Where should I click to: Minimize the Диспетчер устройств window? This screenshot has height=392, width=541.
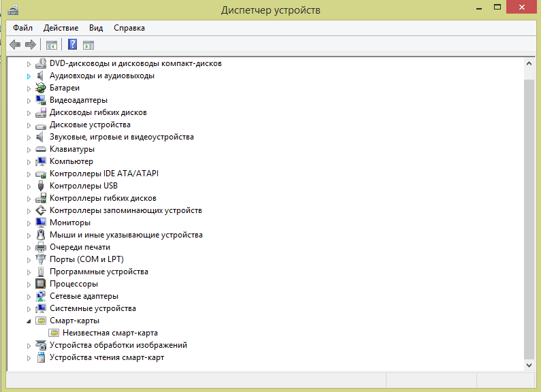pyautogui.click(x=479, y=7)
